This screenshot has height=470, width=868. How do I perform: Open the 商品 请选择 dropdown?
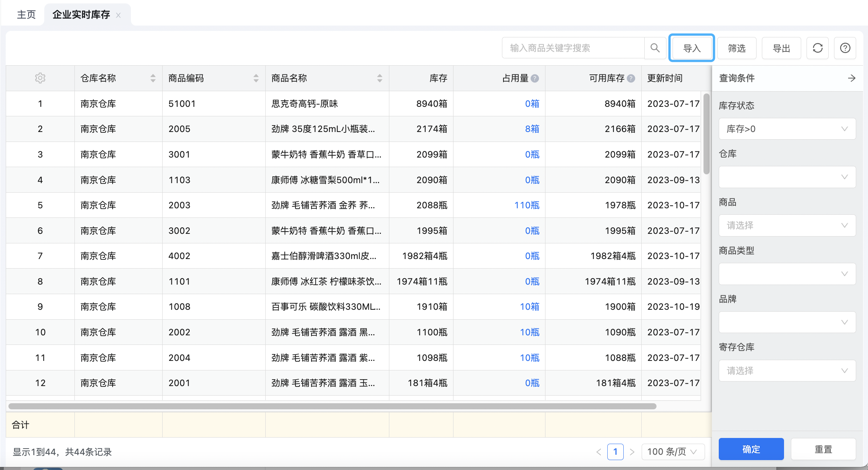(787, 225)
